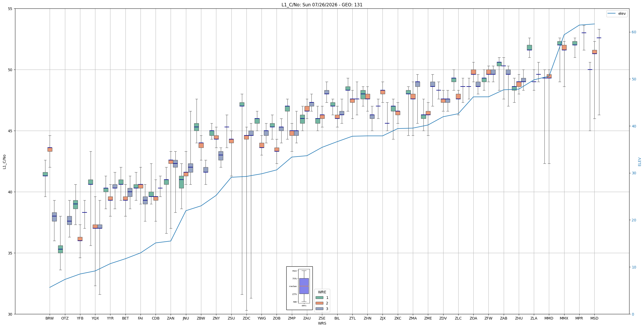Click the MPR station tick label
644x328 pixels.
[x=579, y=318]
